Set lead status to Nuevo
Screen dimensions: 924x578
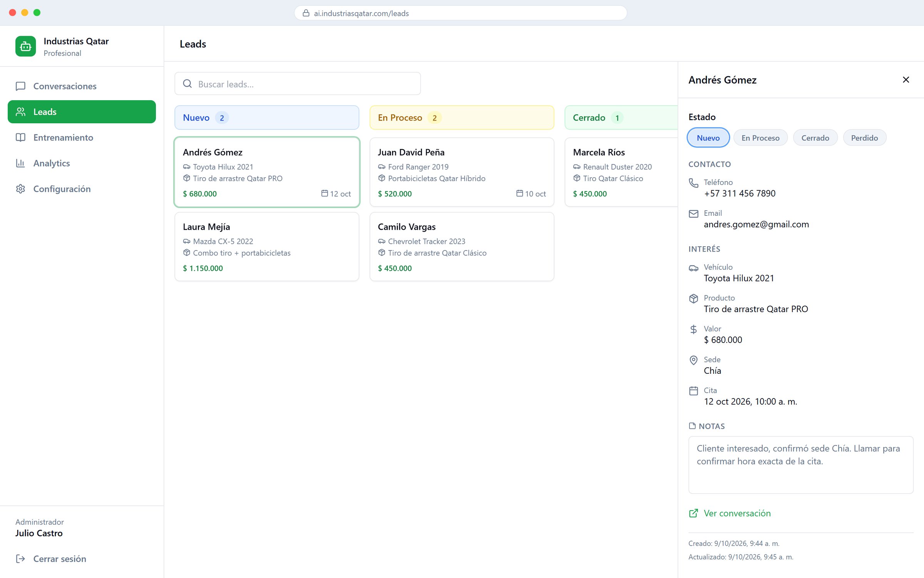coord(708,138)
